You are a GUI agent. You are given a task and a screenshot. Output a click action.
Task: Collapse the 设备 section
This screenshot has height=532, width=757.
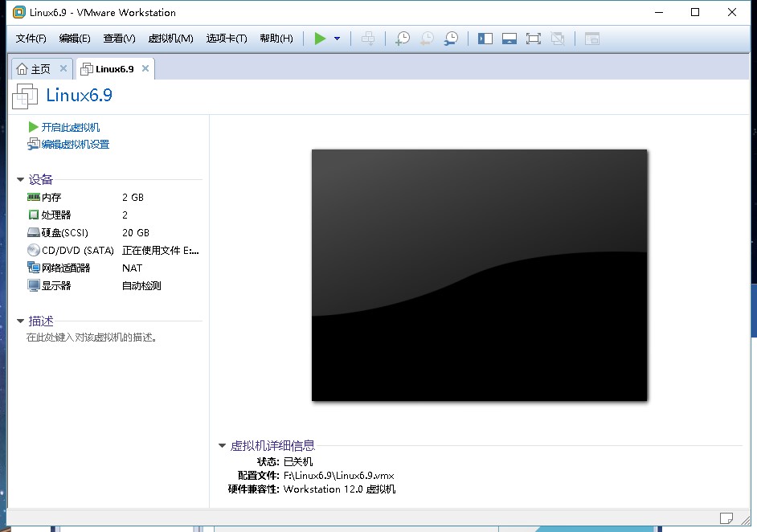coord(20,179)
